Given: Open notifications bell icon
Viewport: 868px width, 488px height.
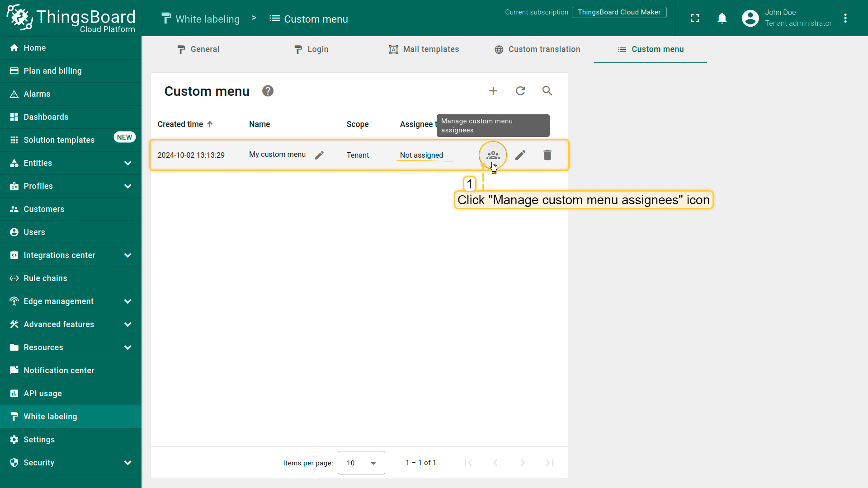Looking at the screenshot, I should (722, 18).
